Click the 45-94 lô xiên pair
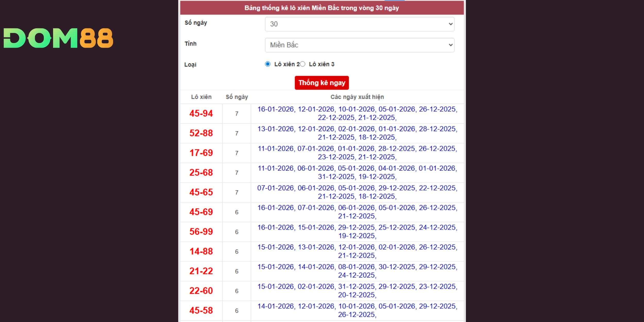644x322 pixels. click(x=201, y=114)
